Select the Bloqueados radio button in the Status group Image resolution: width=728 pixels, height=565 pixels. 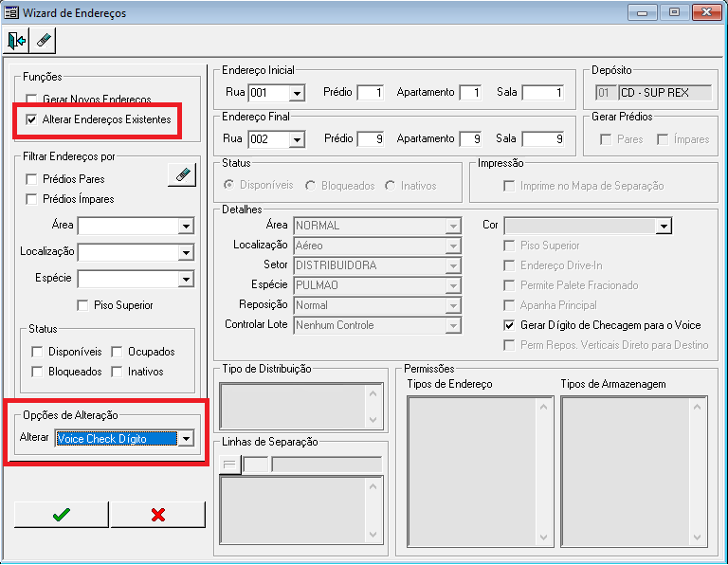(311, 186)
